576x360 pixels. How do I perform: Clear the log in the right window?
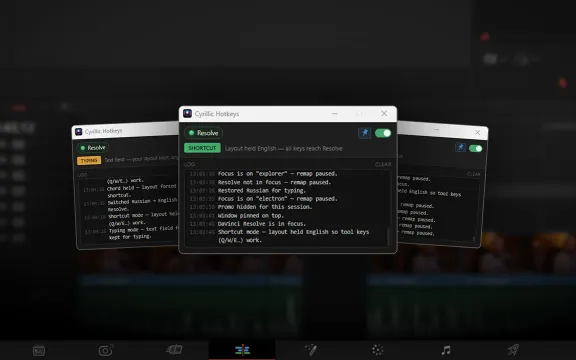click(x=474, y=174)
